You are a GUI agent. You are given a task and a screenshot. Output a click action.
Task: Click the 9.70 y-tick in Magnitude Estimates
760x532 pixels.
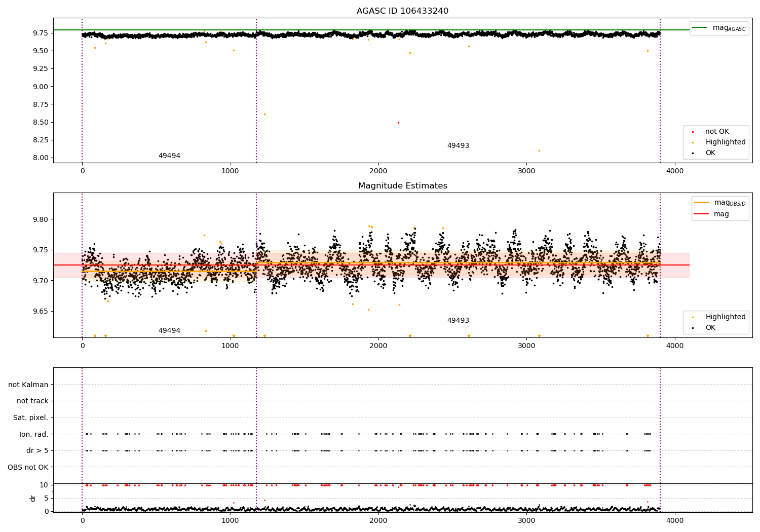pos(41,281)
